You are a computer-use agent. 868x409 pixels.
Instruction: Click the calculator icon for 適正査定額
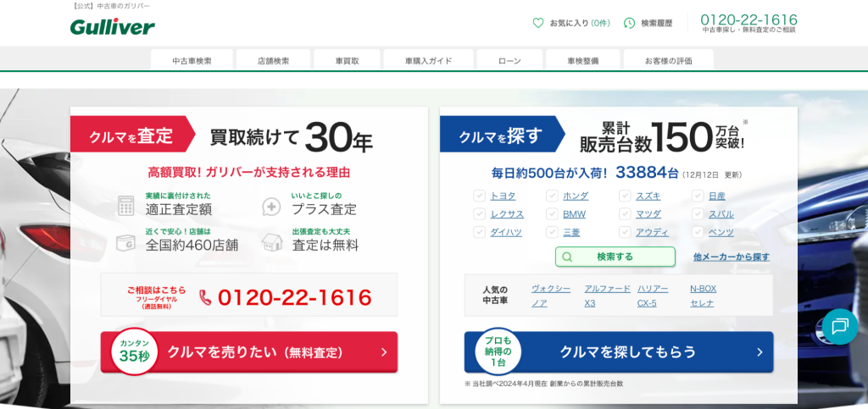pos(126,205)
